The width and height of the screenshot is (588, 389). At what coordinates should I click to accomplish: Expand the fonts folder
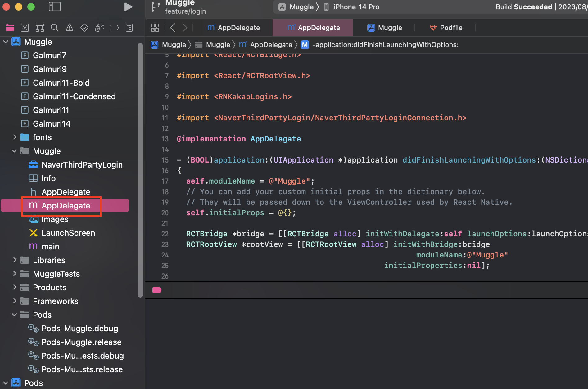coord(14,137)
